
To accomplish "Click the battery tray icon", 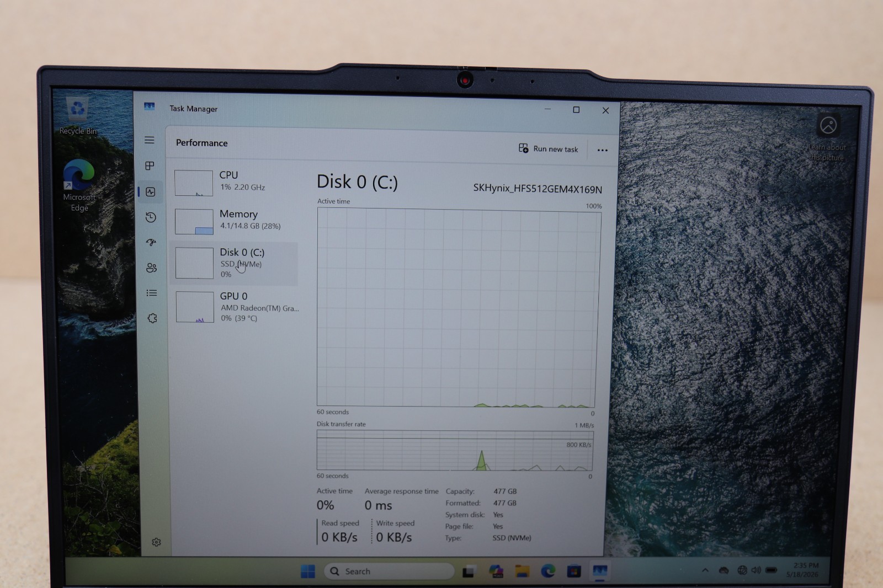I will [772, 570].
